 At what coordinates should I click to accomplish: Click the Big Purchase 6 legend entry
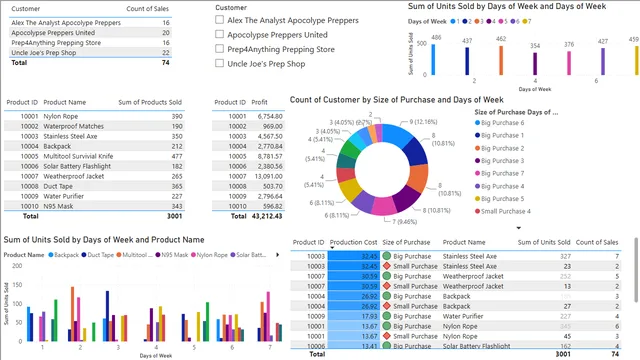pos(500,122)
